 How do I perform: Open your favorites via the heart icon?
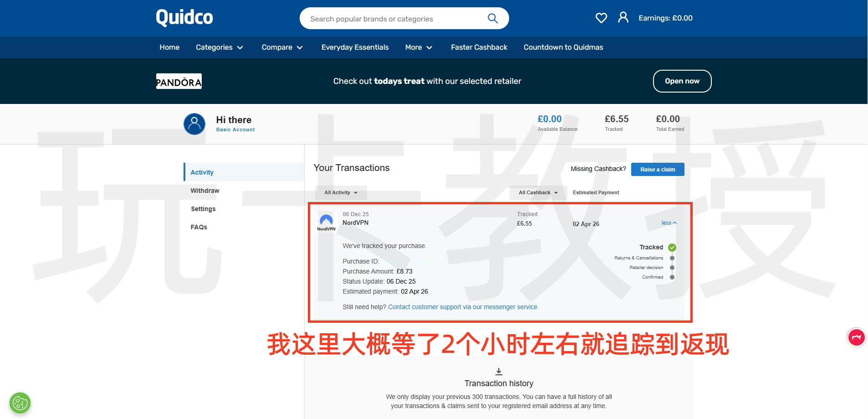pyautogui.click(x=601, y=18)
